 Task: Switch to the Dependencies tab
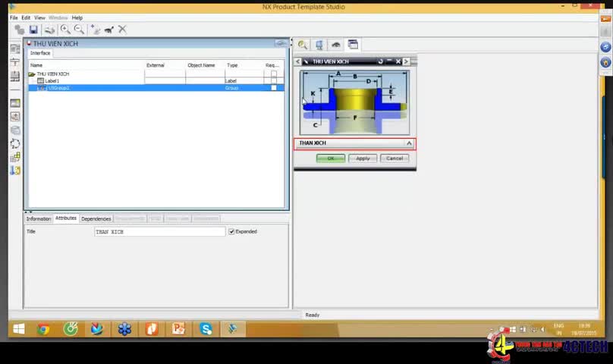tap(96, 218)
